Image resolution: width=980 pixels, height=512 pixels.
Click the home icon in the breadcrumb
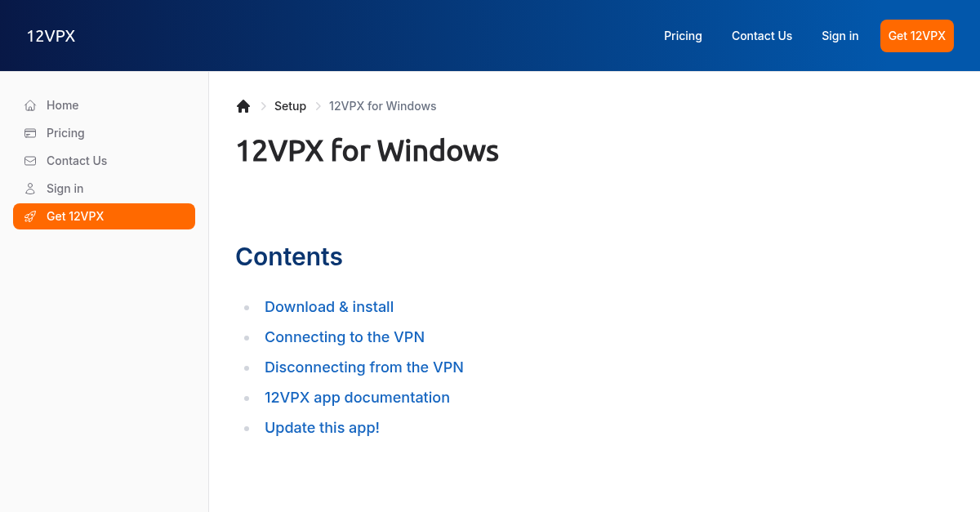(x=243, y=105)
